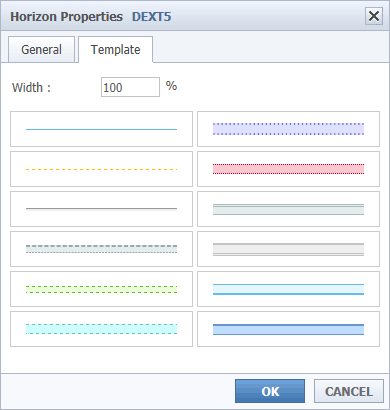Pick the red dotted pink band template

[288, 169]
